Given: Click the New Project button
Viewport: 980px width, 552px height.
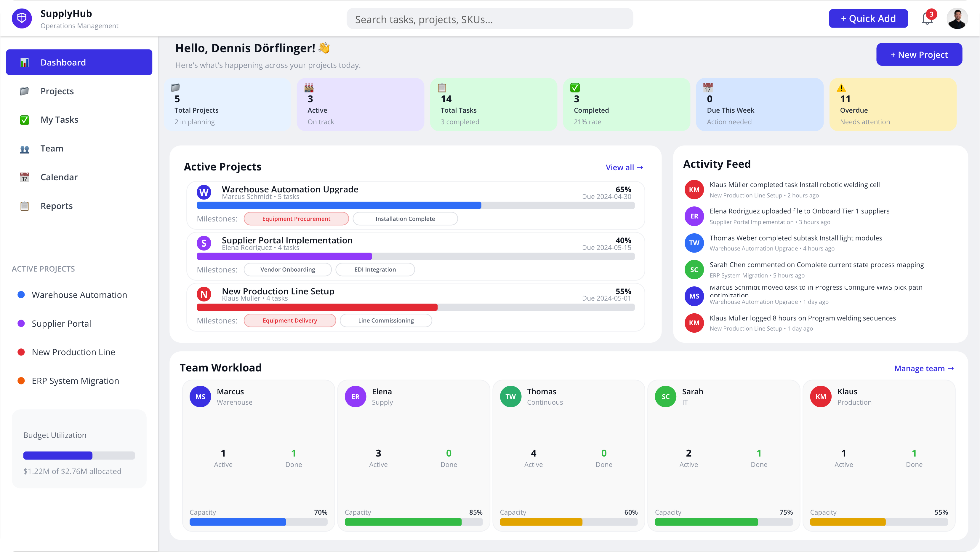Looking at the screenshot, I should (919, 54).
